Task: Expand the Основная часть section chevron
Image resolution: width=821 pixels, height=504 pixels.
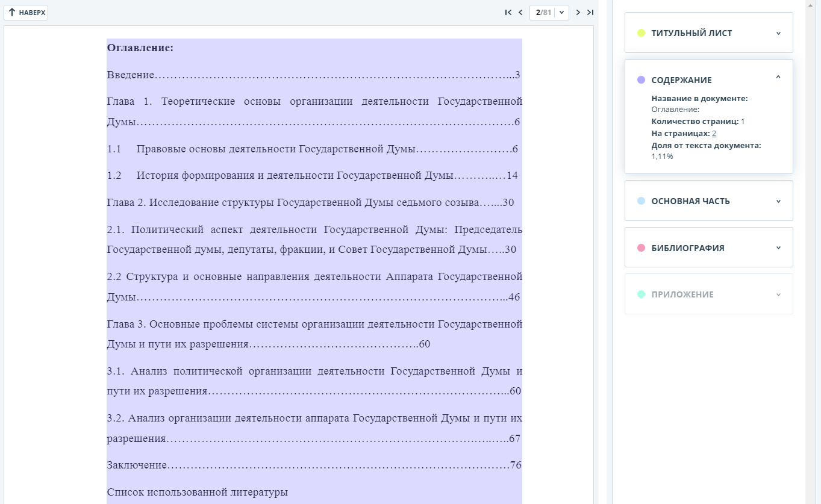Action: [x=778, y=201]
